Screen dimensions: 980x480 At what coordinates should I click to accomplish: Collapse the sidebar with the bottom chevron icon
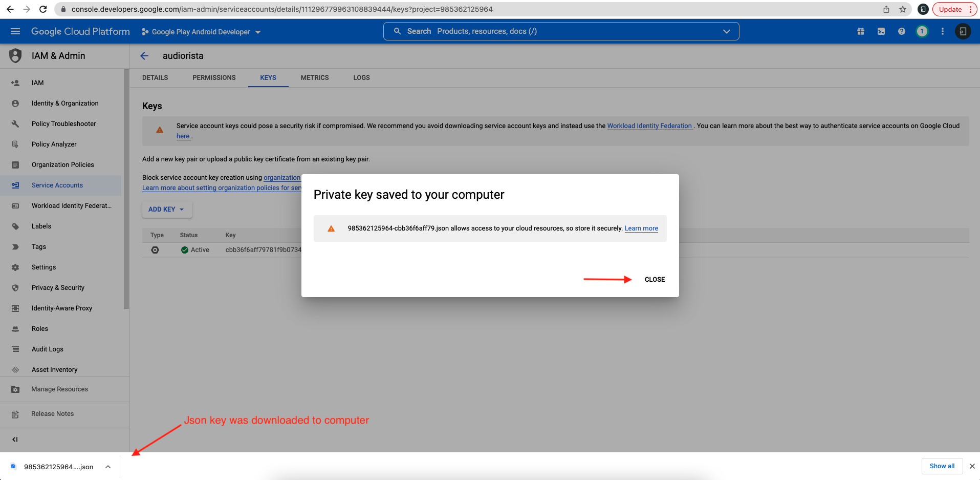[15, 439]
